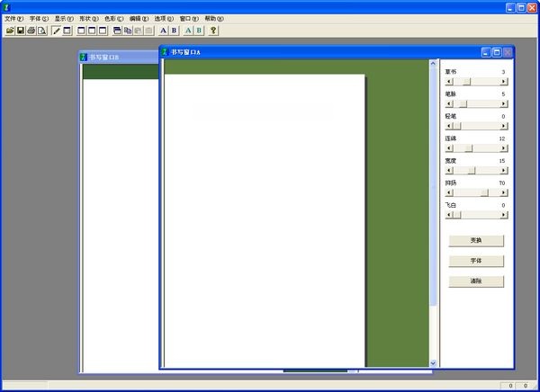Open the 编辑 menu

click(139, 19)
